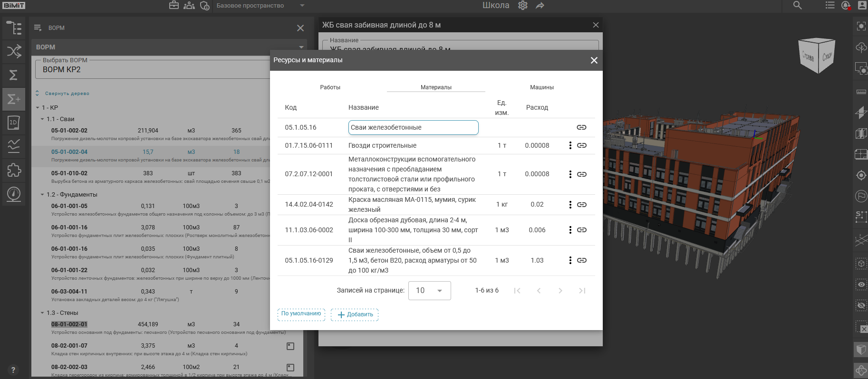Open the user account icon
This screenshot has height=379, width=868.
862,5
